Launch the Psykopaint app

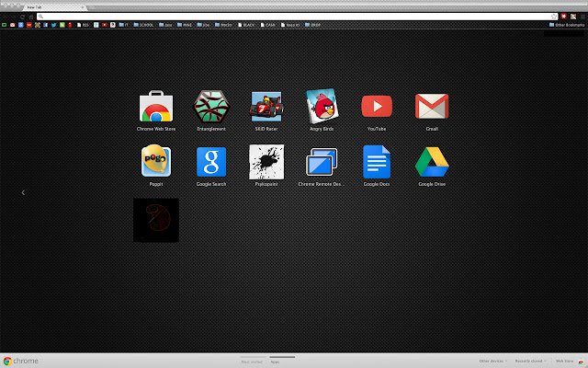[x=266, y=166]
